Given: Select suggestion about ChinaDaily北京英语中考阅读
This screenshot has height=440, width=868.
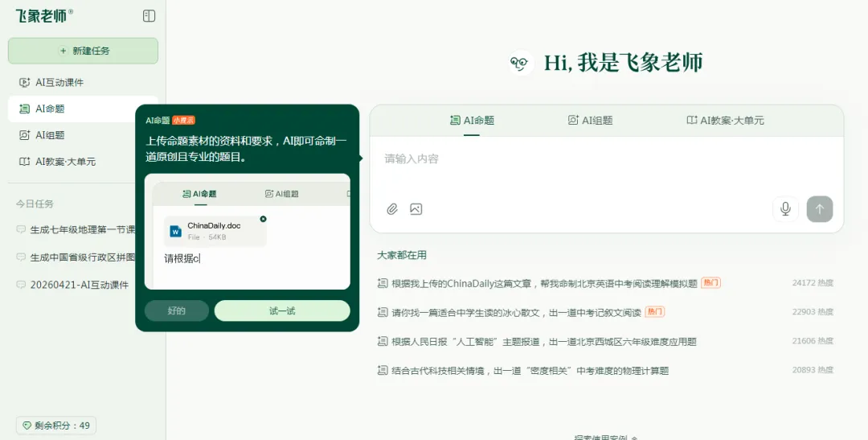Looking at the screenshot, I should 544,284.
